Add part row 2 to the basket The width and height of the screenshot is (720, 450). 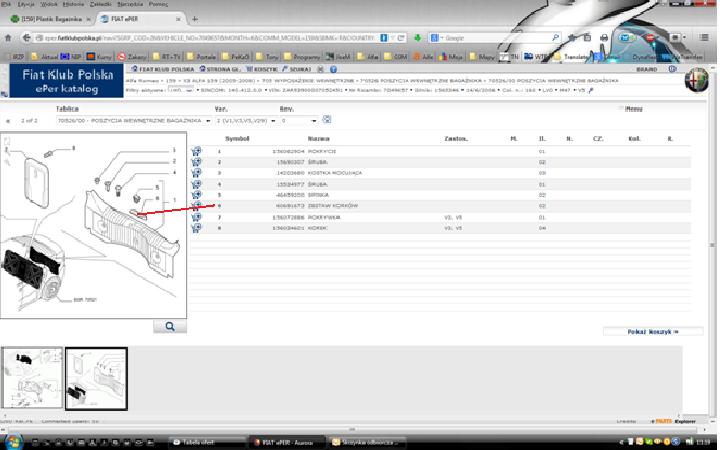click(197, 162)
